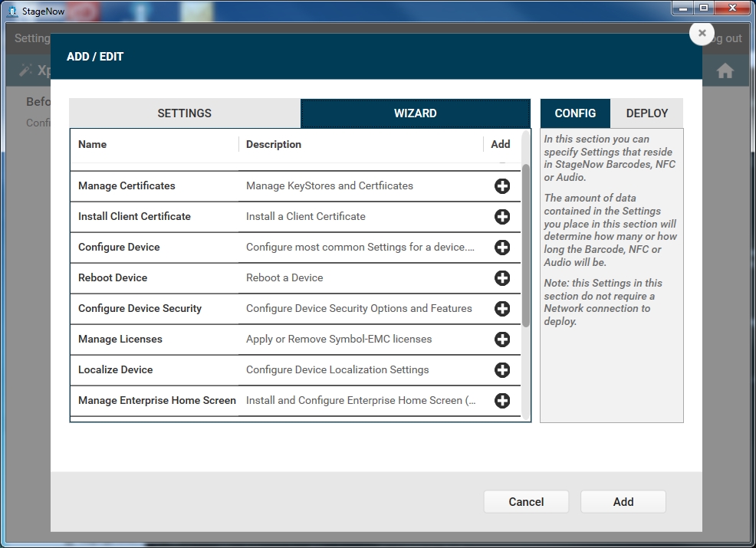Click plus icon next to Reboot Device
The image size is (756, 548).
click(x=502, y=278)
